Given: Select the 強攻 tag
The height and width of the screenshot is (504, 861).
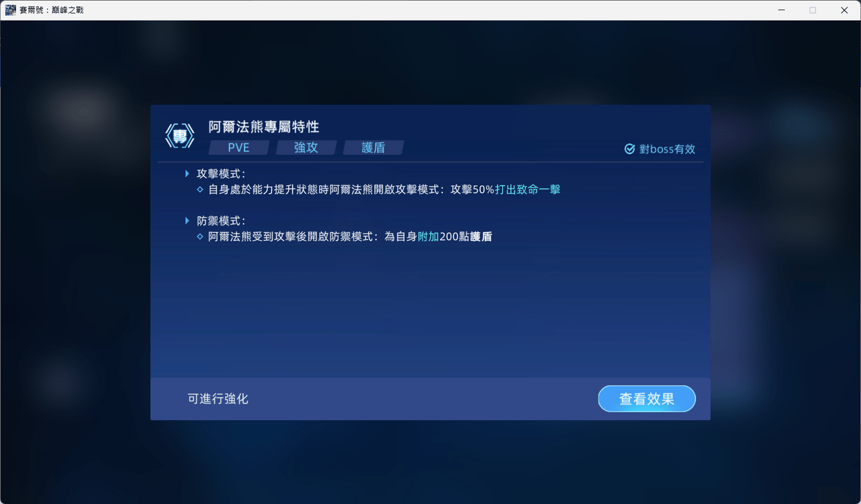Looking at the screenshot, I should [x=306, y=147].
